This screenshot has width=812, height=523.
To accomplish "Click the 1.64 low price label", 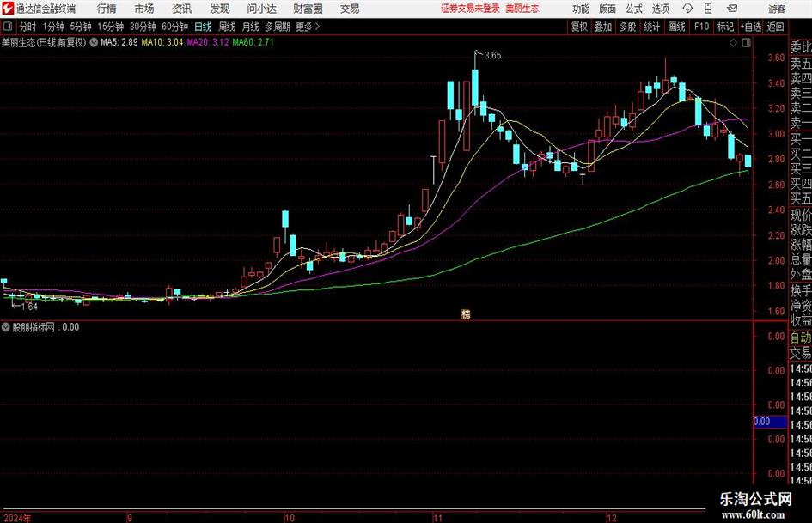I will tap(29, 307).
